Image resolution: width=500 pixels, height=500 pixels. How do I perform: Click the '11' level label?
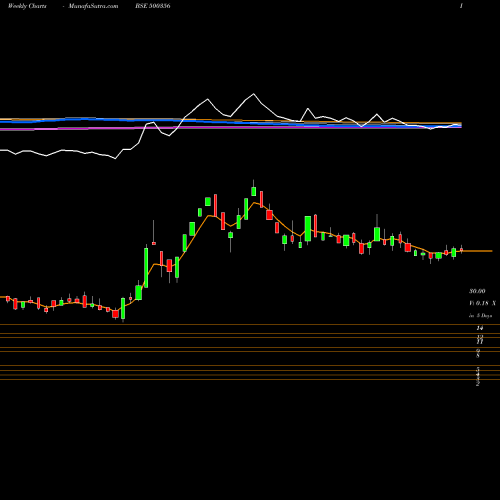479,342
